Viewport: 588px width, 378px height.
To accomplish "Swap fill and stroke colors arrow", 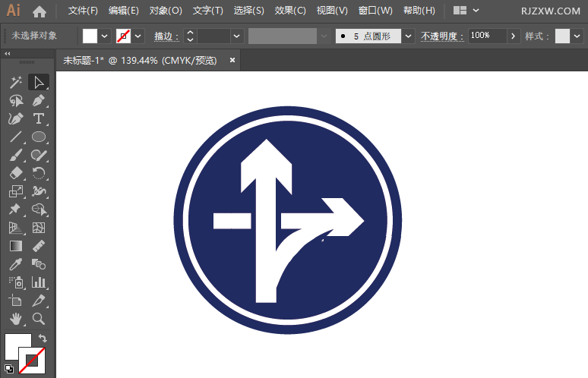I will (x=43, y=339).
